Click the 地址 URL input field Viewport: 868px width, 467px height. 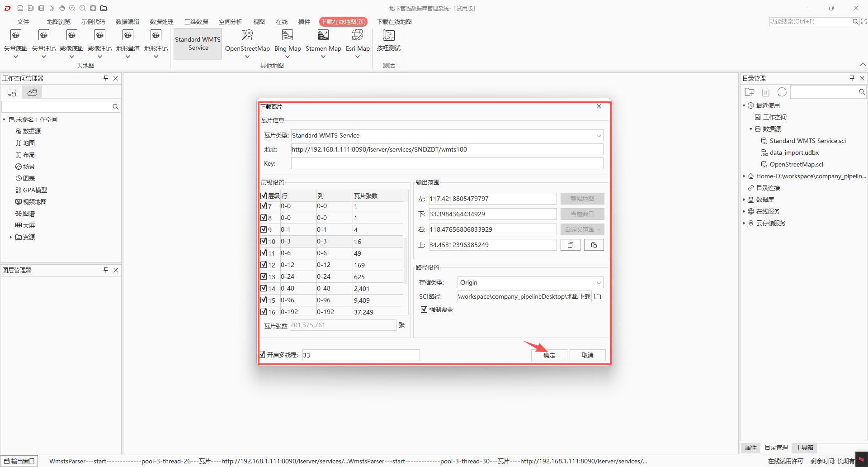click(x=447, y=149)
